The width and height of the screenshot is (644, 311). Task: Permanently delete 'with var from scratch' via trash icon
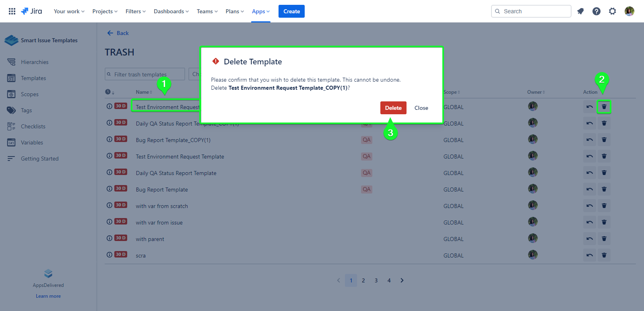604,206
